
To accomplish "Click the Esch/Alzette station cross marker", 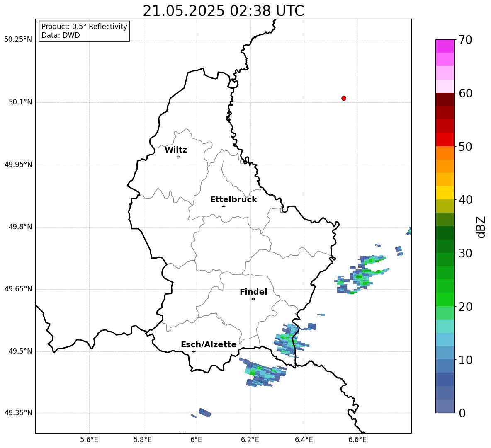I will [x=194, y=351].
